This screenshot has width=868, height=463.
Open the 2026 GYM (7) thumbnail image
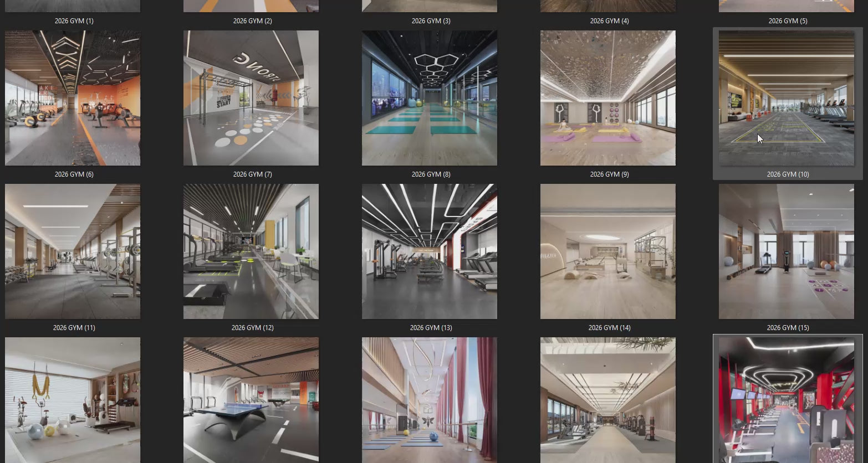tap(251, 98)
